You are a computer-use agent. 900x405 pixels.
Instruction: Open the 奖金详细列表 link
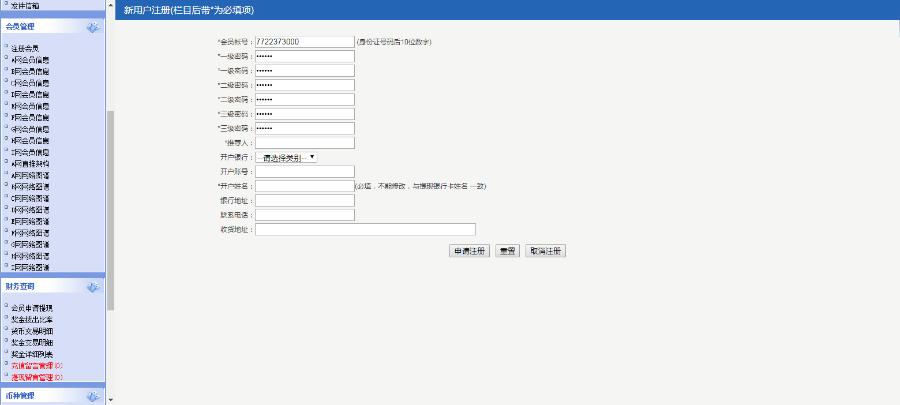tap(32, 354)
